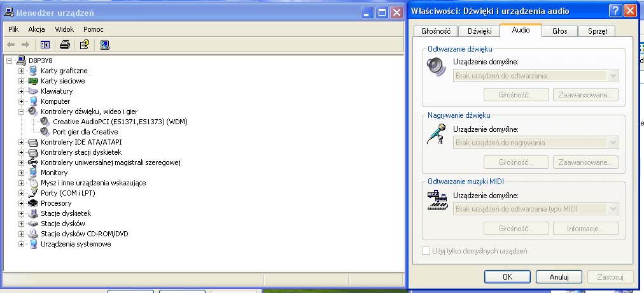Click the Help toolbar icon with question mark
Image resolution: width=644 pixels, height=293 pixels.
[84, 45]
